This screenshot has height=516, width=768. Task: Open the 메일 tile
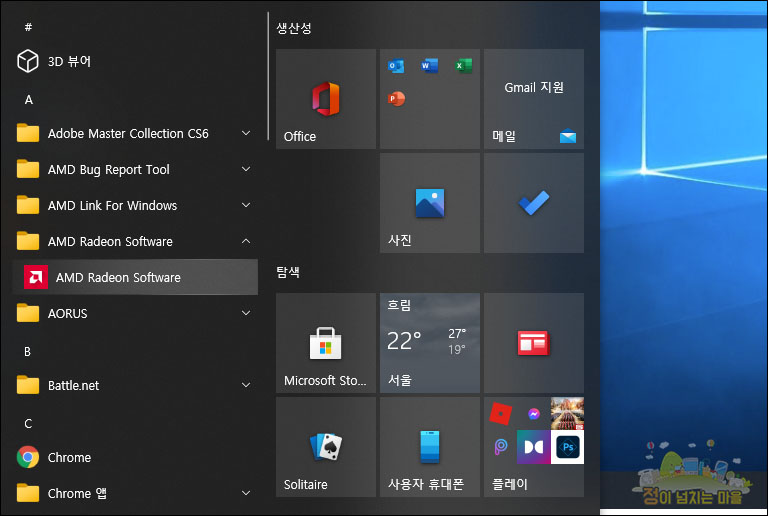pos(534,99)
